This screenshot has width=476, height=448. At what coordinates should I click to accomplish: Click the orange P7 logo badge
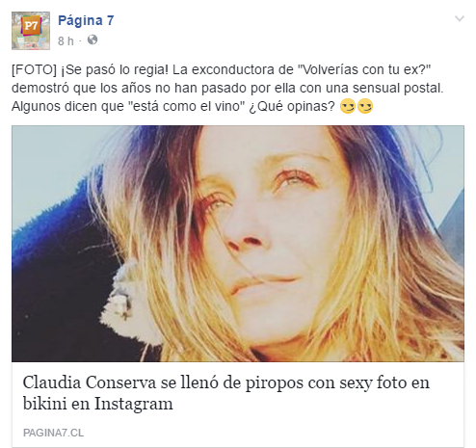click(31, 25)
